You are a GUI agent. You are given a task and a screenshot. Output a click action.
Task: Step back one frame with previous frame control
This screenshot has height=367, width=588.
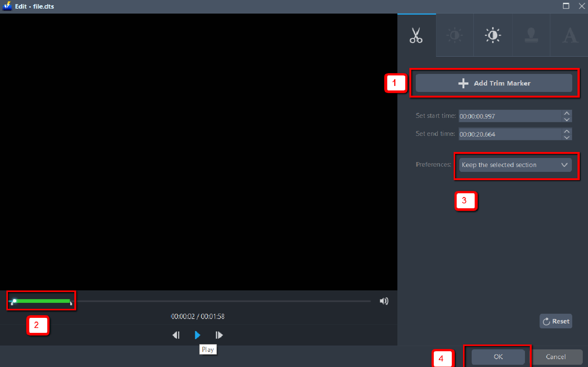(176, 335)
